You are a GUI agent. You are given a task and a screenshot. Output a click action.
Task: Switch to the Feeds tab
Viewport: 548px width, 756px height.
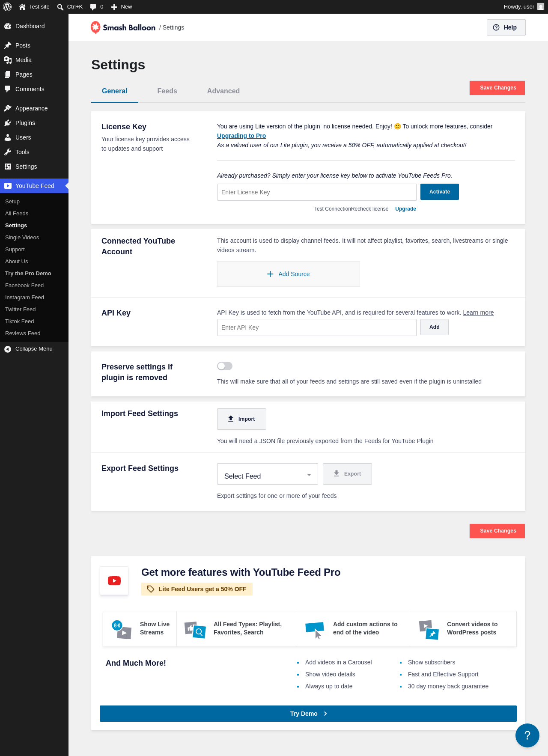pyautogui.click(x=167, y=91)
